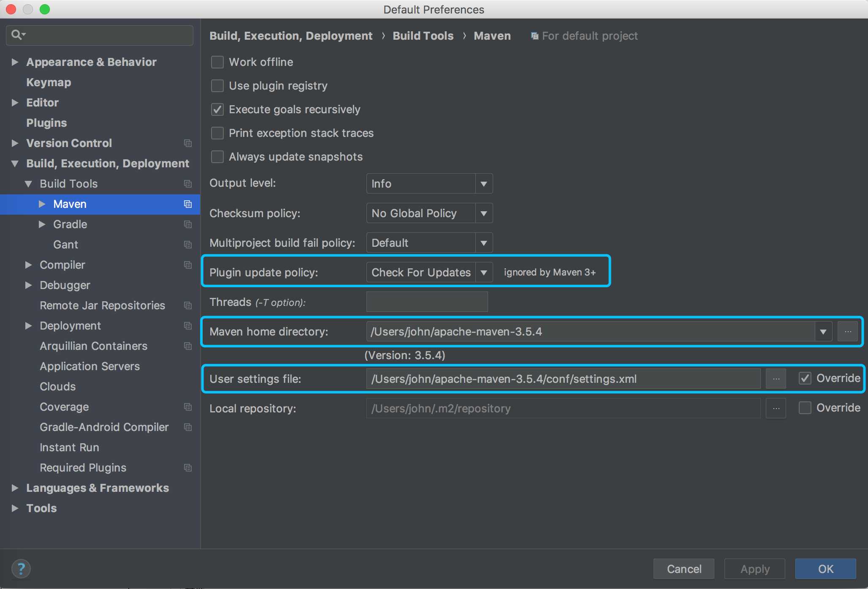Expand the Plugin update policy dropdown
Screen dimensions: 868x589
[483, 272]
